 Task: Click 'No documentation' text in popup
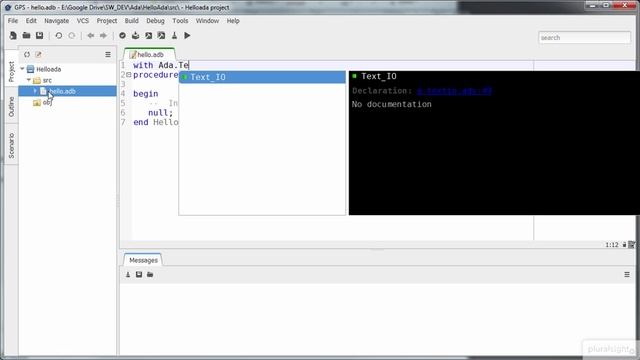[x=391, y=104]
